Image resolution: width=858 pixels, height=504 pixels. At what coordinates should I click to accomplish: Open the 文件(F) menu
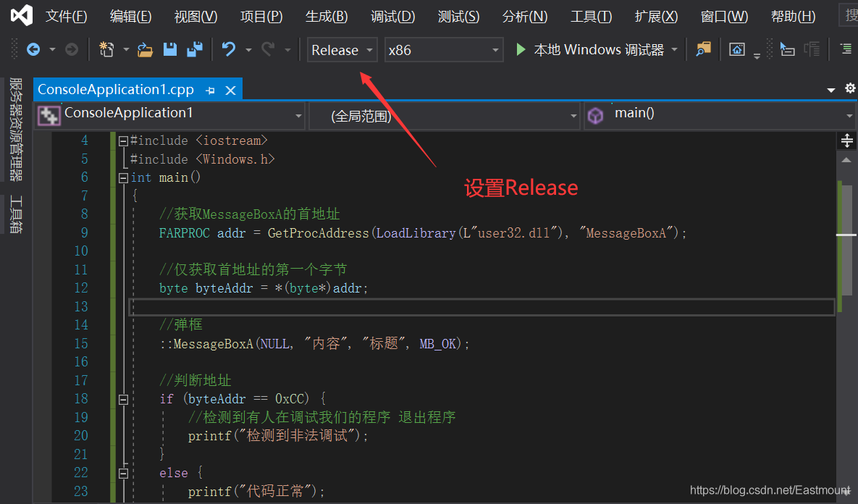(66, 17)
